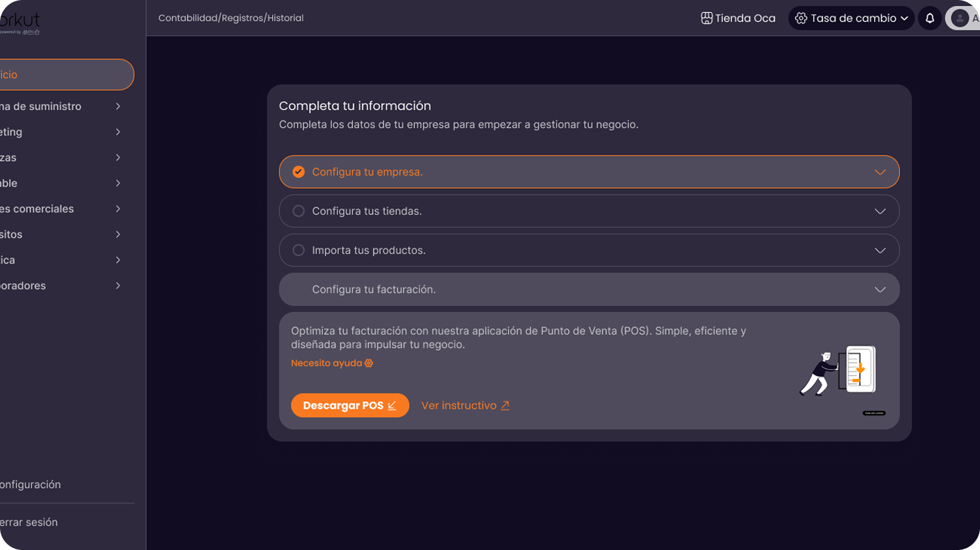Screen dimensions: 980x550
Task: Click the gear icon next to Necesito ayuda
Action: pyautogui.click(x=369, y=363)
